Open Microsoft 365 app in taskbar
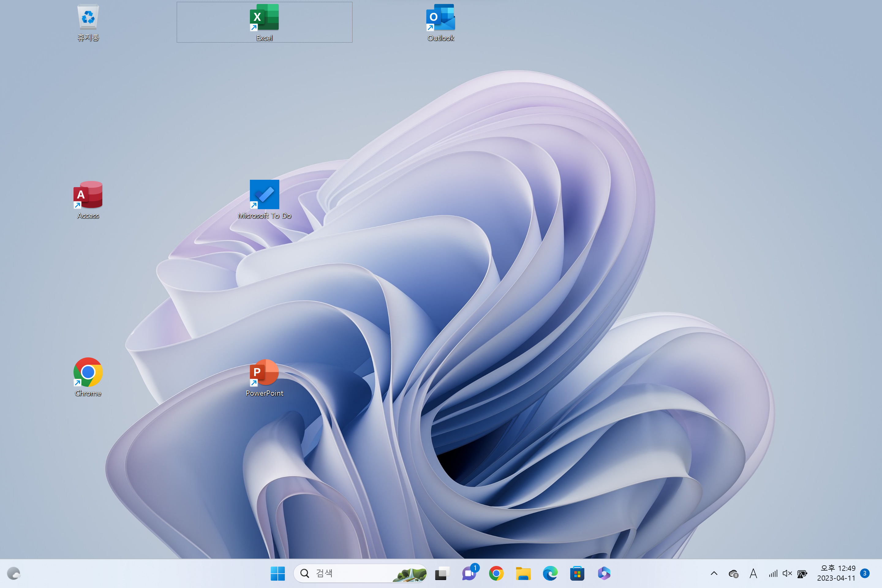Screen dimensions: 882x588 604,573
